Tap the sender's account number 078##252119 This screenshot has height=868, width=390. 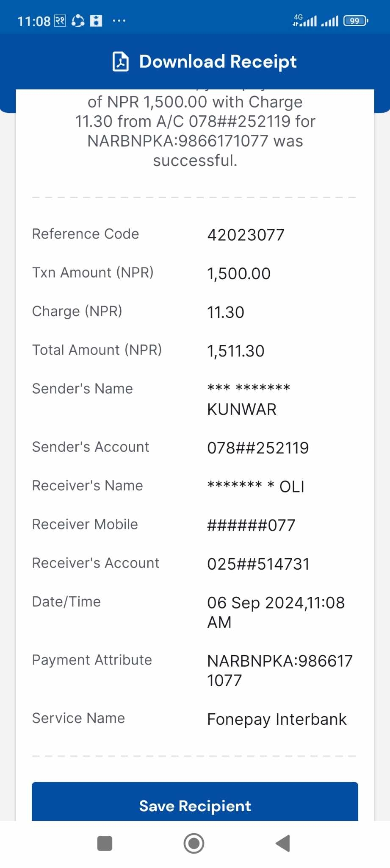click(258, 448)
